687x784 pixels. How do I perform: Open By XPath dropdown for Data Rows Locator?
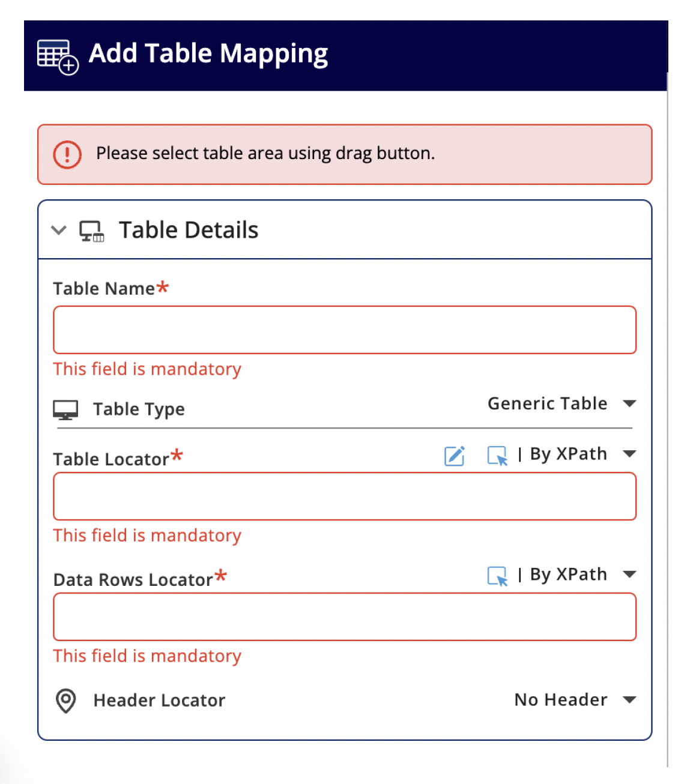point(583,574)
